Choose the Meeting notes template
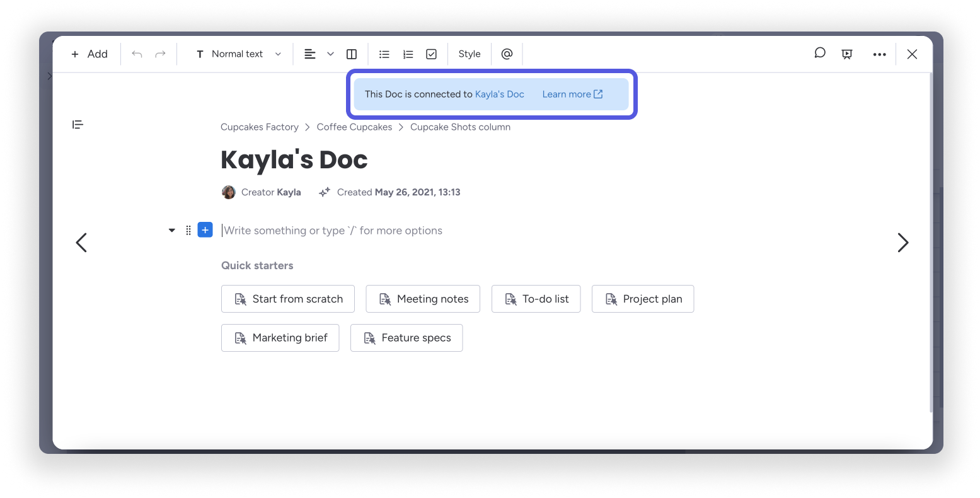 pos(423,299)
